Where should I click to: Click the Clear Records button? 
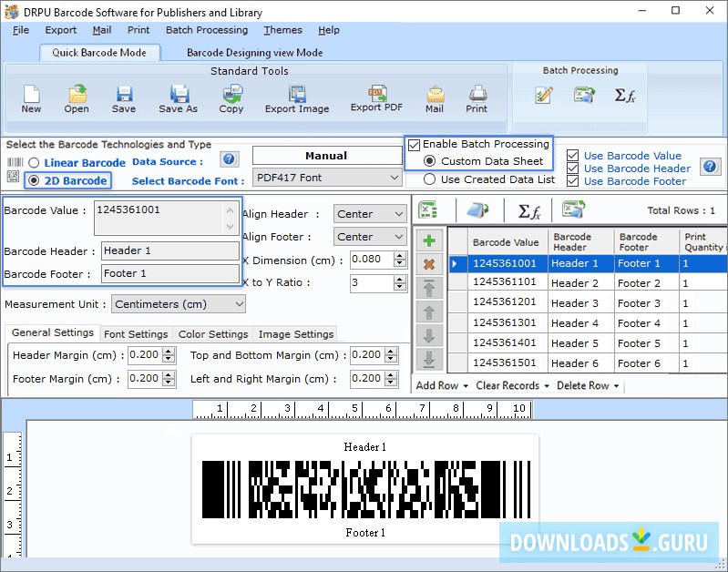(511, 385)
